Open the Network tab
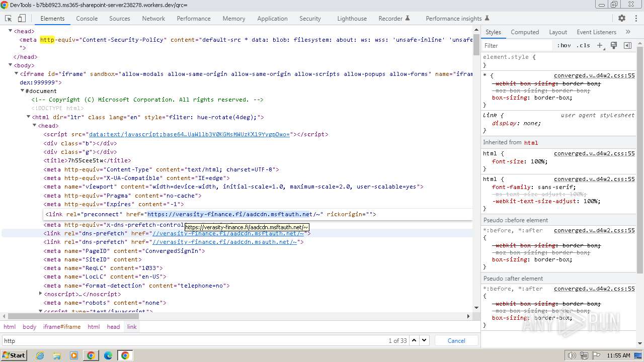The image size is (644, 362). [153, 18]
